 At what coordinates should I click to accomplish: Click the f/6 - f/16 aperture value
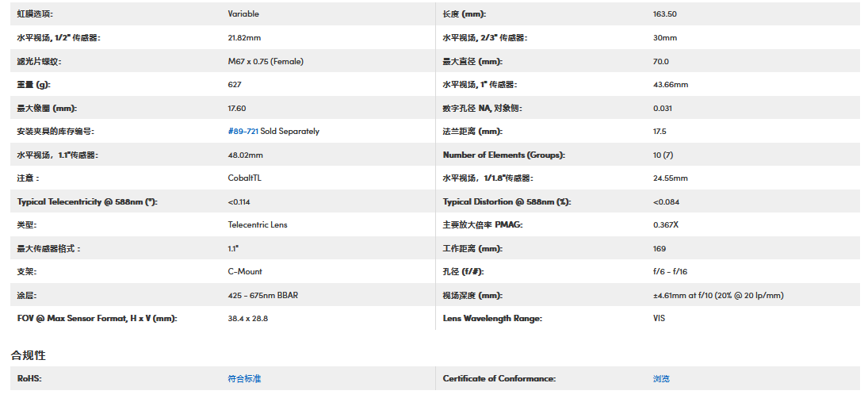(x=671, y=272)
